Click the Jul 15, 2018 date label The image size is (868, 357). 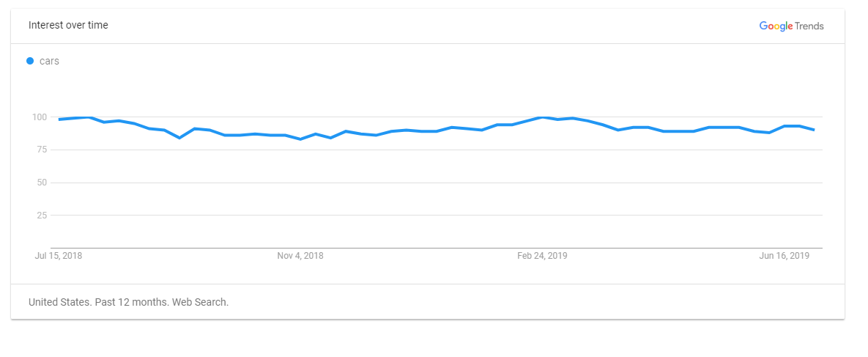coord(58,256)
